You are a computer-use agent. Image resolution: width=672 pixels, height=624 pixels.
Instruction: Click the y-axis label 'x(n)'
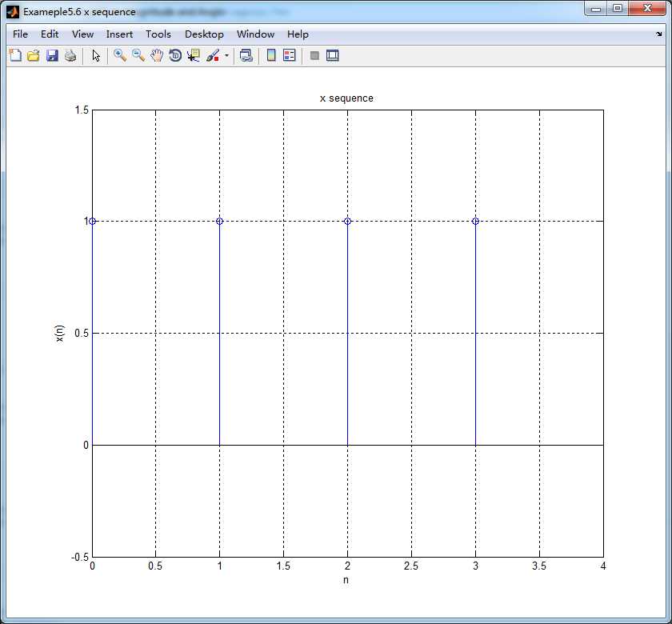click(x=59, y=334)
